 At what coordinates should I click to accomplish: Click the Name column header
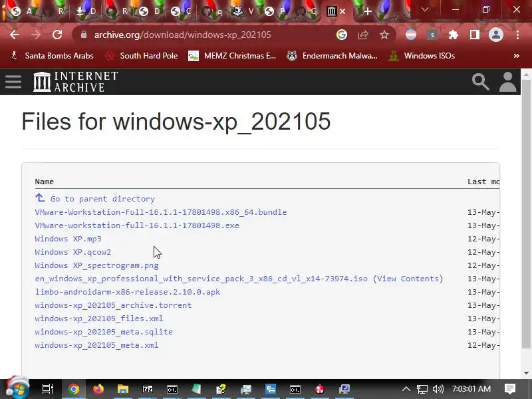[x=45, y=182]
